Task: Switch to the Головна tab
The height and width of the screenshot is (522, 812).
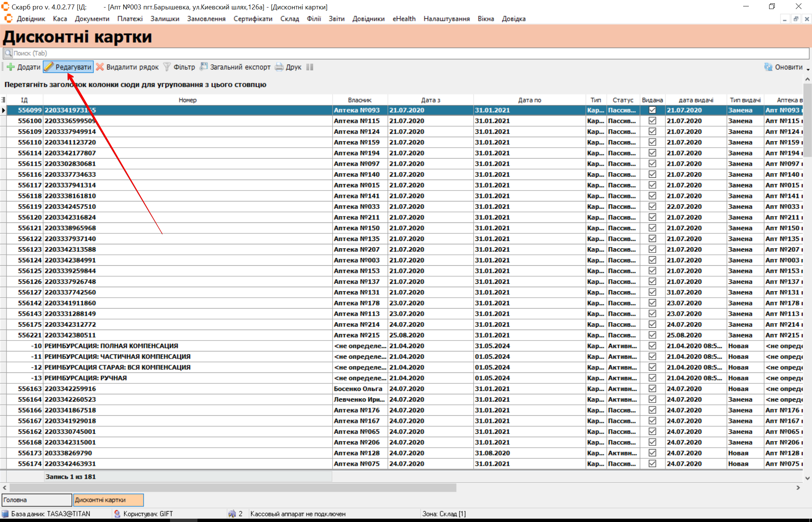Action: pyautogui.click(x=36, y=500)
